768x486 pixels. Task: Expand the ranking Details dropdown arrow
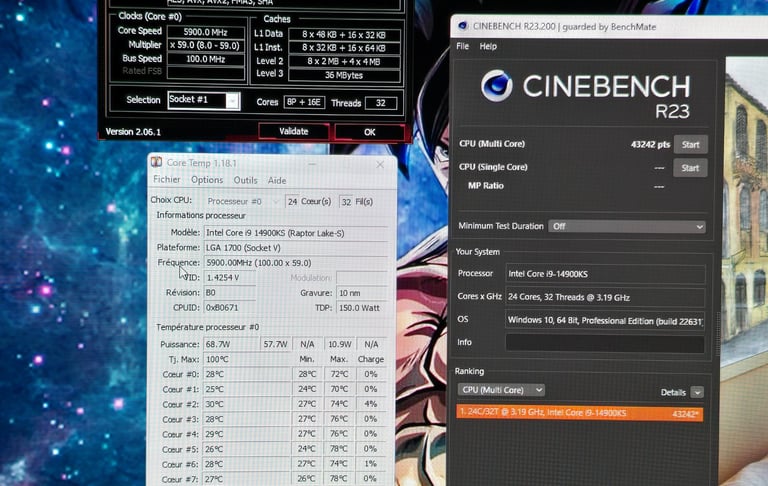tap(697, 392)
